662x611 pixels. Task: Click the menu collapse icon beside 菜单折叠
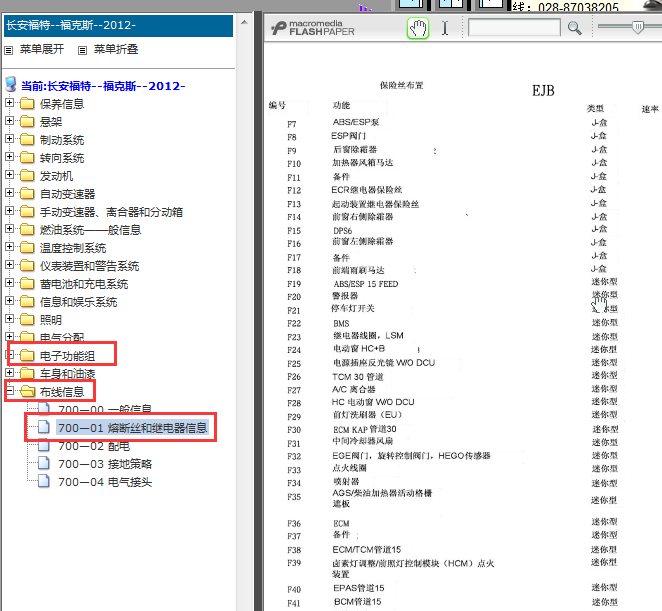click(x=82, y=50)
